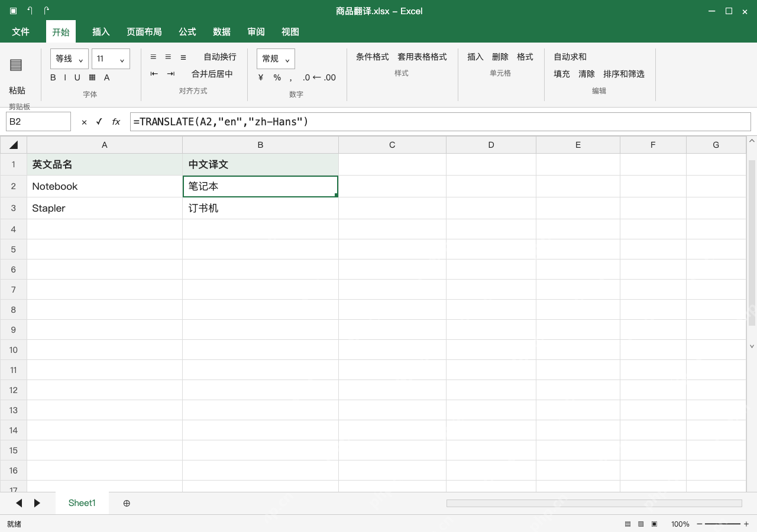This screenshot has width=757, height=532.
Task: Open the font size 11 dropdown
Action: (111, 59)
